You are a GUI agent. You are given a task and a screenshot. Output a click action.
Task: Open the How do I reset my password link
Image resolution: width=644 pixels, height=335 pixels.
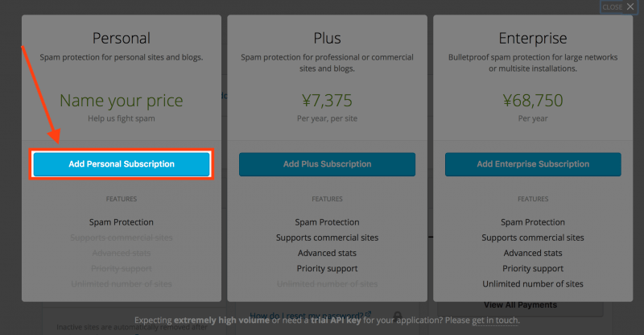click(x=307, y=316)
